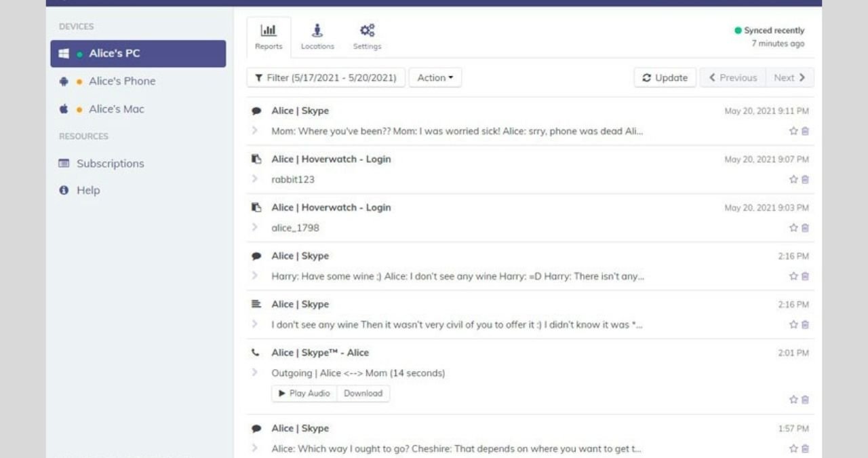Click the keystroke lines icon at 'I don't see any wine Then'
Image resolution: width=868 pixels, height=458 pixels.
(256, 305)
